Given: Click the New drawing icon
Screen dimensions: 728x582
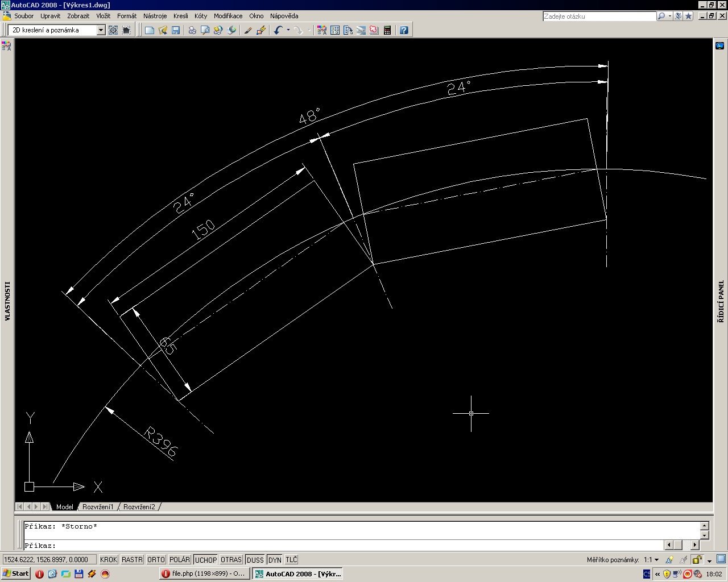Looking at the screenshot, I should (x=150, y=30).
